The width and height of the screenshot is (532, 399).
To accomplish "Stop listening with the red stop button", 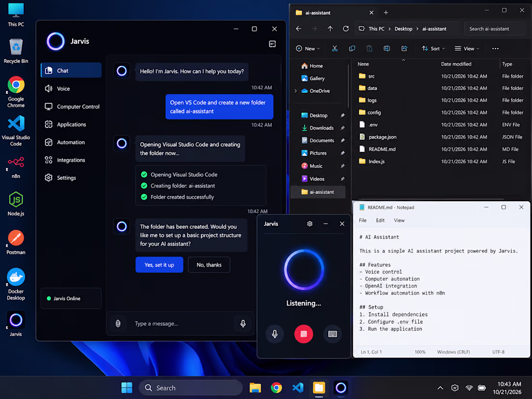I will 303,334.
